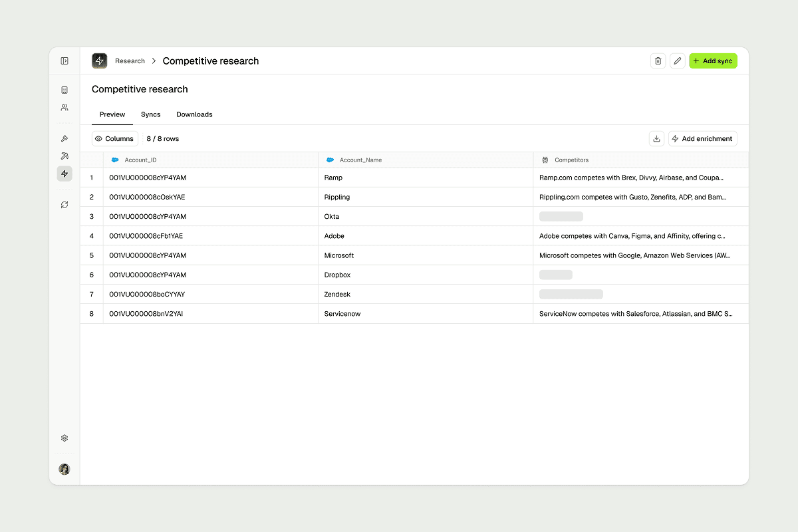Select row number 1
Screen dimensions: 798x532
point(92,178)
